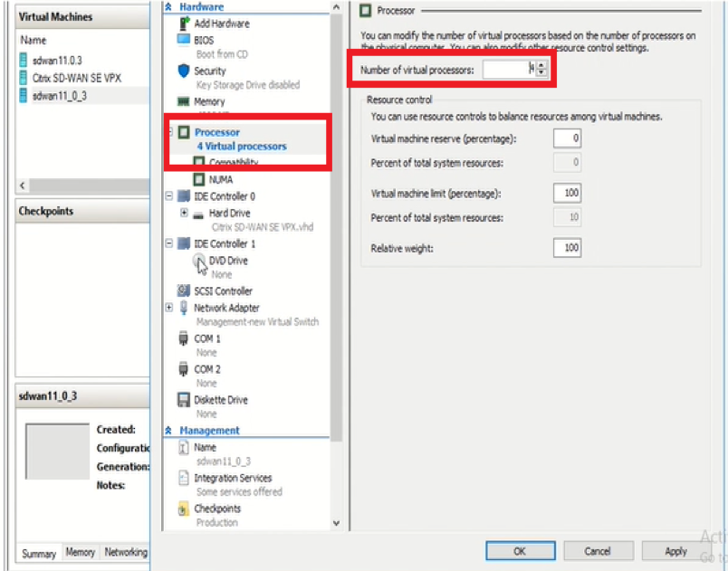Screen dimensions: 728x571
Task: Select the Checkpoints management icon
Action: click(184, 509)
